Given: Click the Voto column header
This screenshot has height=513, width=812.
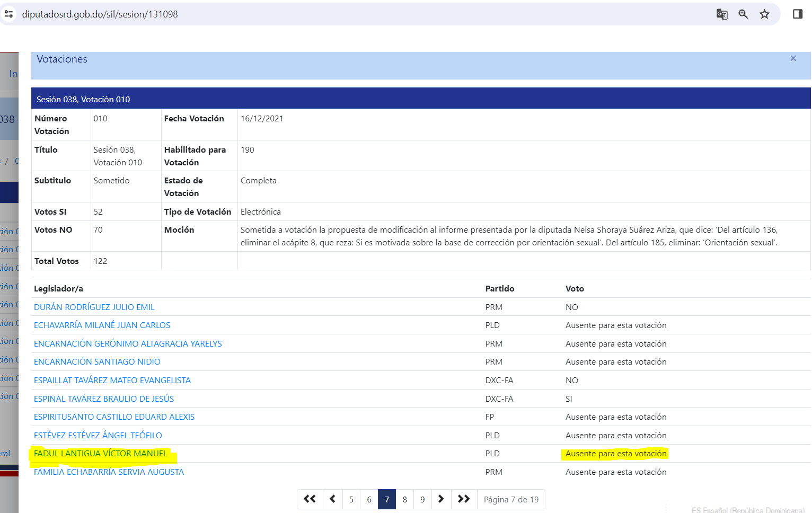Looking at the screenshot, I should click(575, 289).
